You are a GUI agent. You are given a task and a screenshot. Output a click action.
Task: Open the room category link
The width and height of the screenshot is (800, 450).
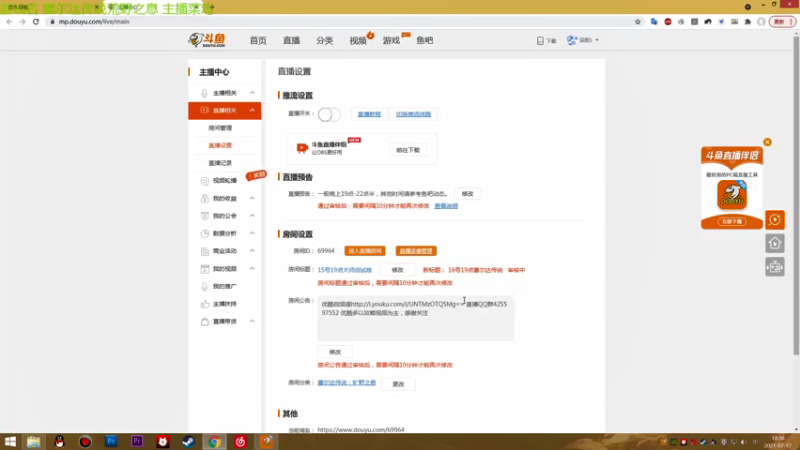point(346,383)
